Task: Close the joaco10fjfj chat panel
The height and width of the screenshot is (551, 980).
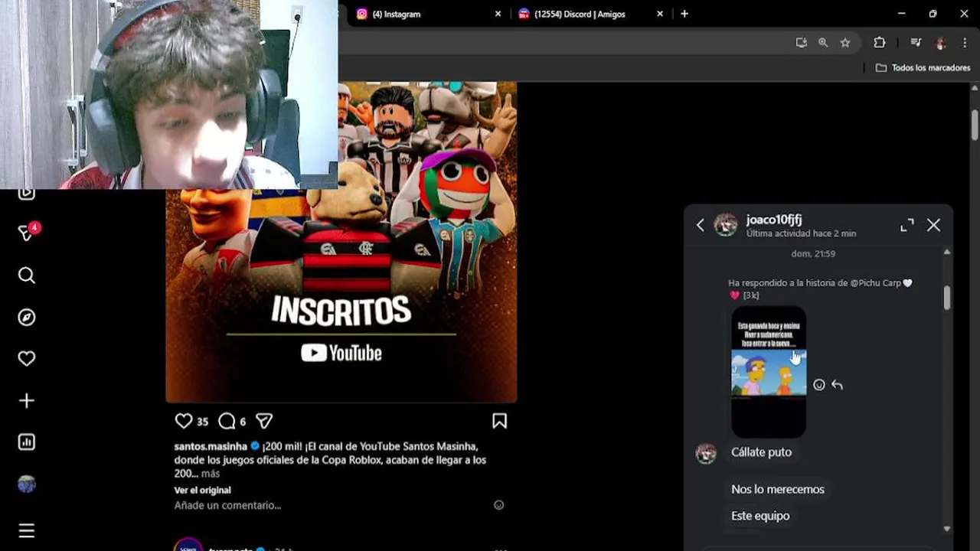Action: (x=933, y=225)
